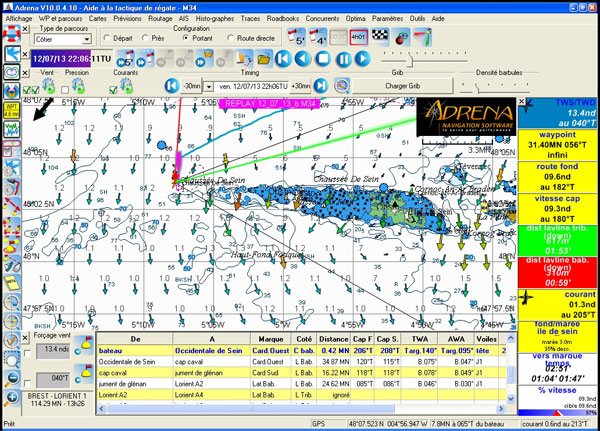This screenshot has width=600, height=431.
Task: Click the red-framed 4h01 timer icon
Action: pyautogui.click(x=359, y=37)
